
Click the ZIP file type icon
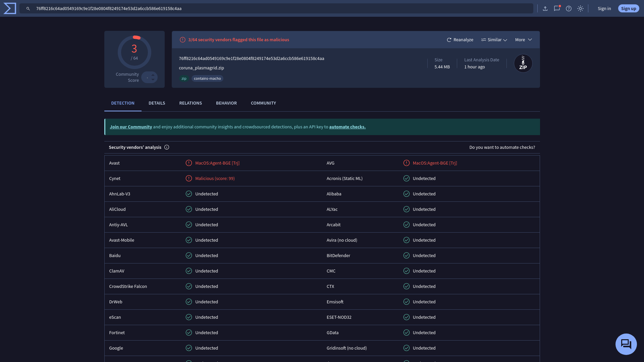pos(523,63)
